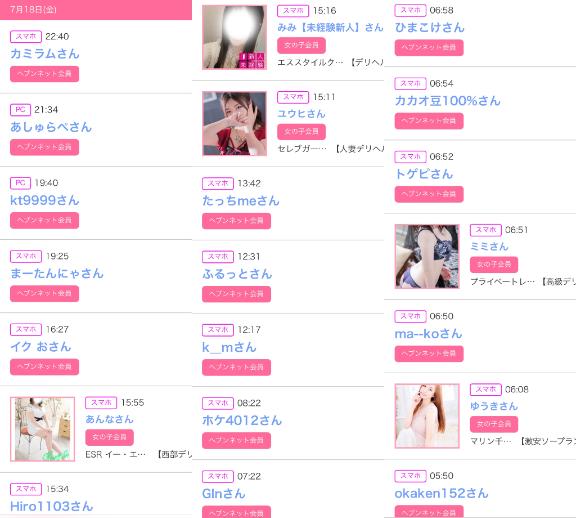Open ホケ4012さん user link
The image size is (576, 518).
tap(242, 420)
